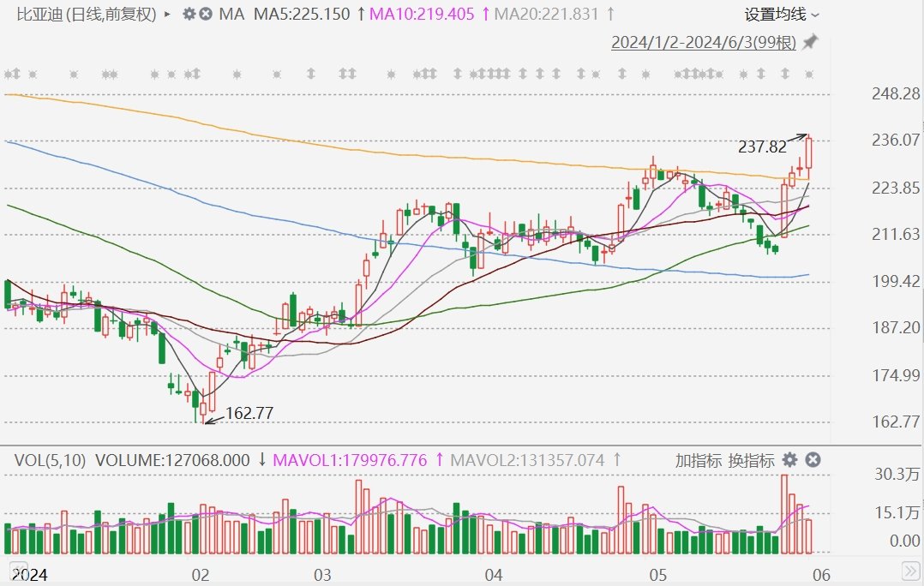
Task: Jump chart forward with right double-arrow
Action: (x=910, y=570)
